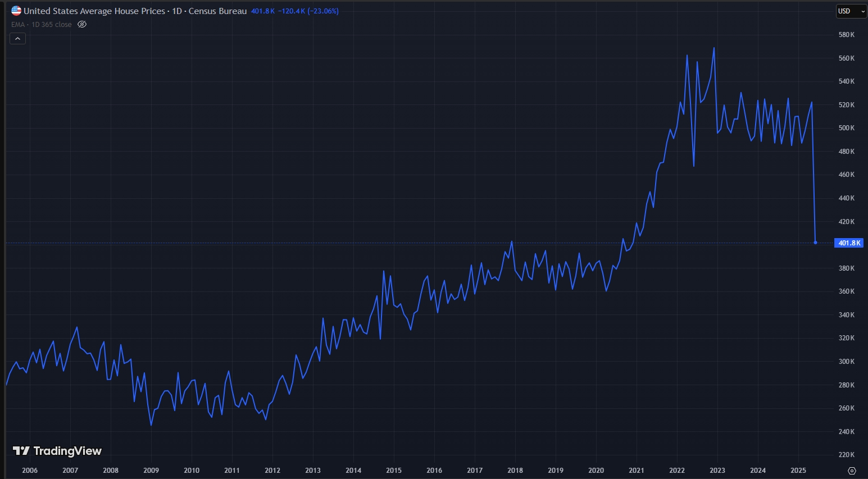Click the 2022 time axis label
Screen dimensions: 868x479
tap(677, 471)
